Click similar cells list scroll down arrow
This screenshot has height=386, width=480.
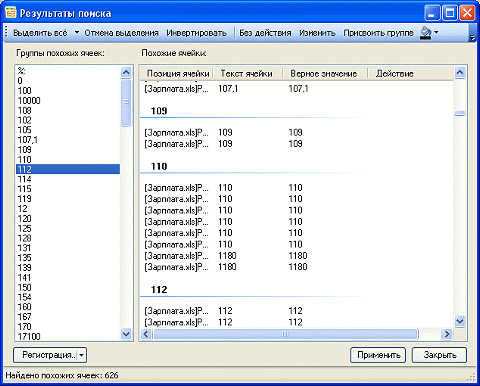[460, 321]
